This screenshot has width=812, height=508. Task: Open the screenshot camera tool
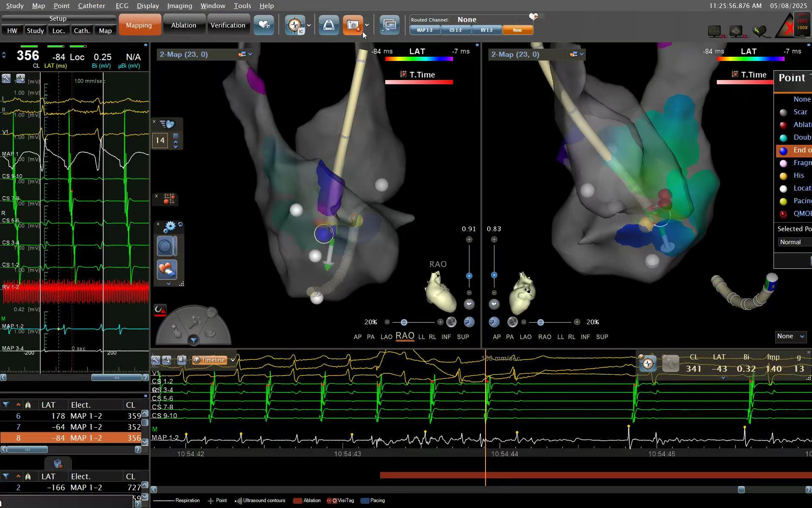tap(353, 25)
